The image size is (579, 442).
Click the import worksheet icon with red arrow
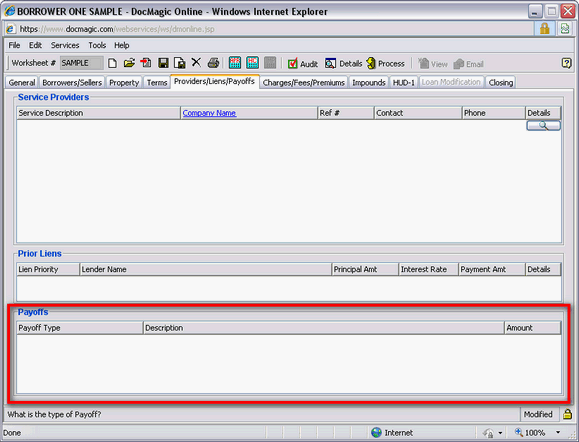tap(146, 63)
